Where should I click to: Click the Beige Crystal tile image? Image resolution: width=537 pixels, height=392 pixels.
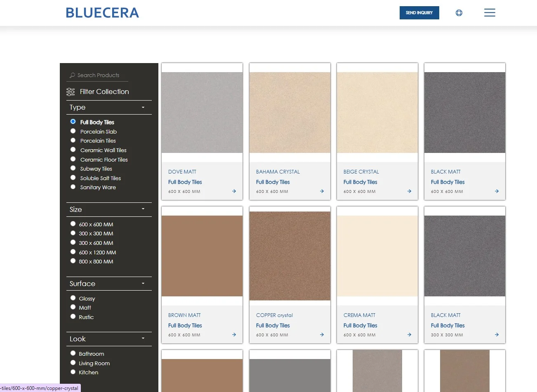377,113
